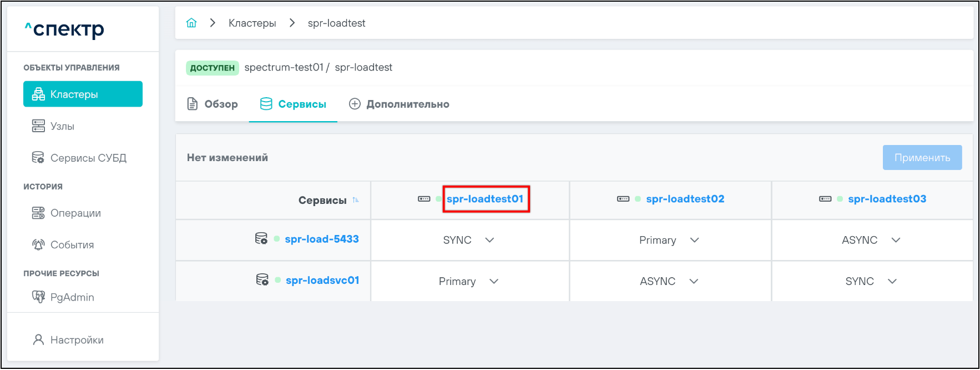The height and width of the screenshot is (370, 980).
Task: Switch to the Обзор tab
Action: click(213, 104)
